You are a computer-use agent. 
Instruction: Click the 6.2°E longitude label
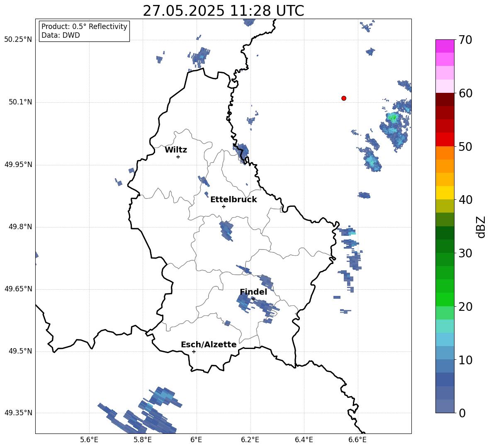click(x=250, y=440)
